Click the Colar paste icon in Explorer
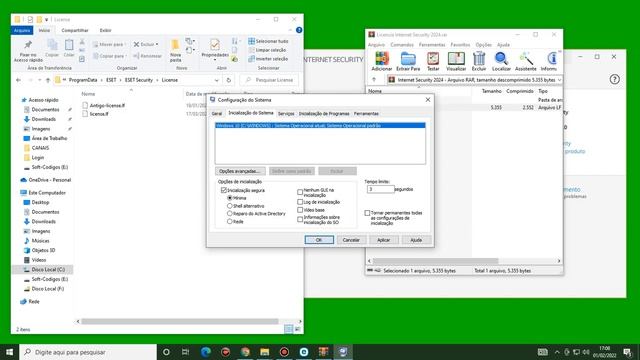This screenshot has width=640, height=360. (69, 44)
